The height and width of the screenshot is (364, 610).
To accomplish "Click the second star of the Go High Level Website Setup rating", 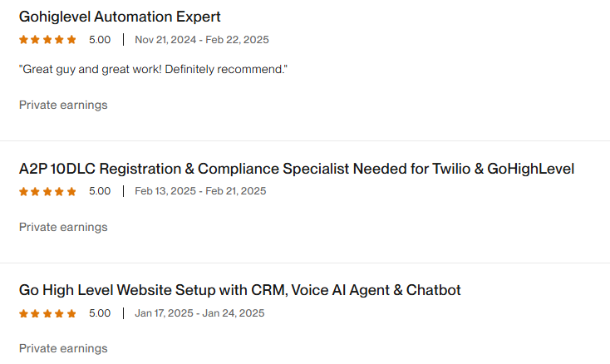I will pyautogui.click(x=36, y=313).
